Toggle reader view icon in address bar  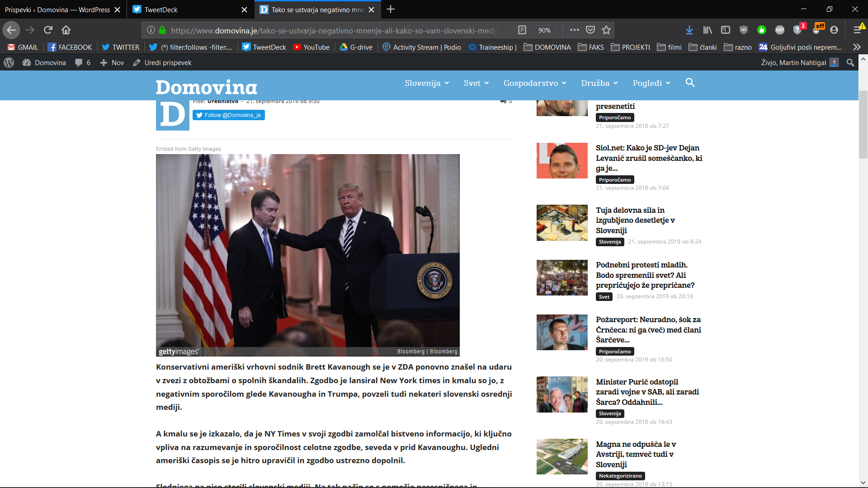[x=522, y=30]
